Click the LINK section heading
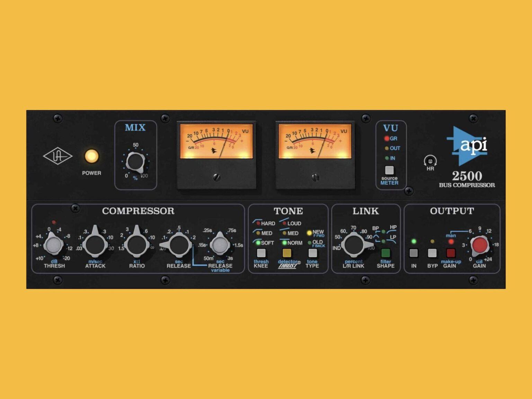This screenshot has height=399, width=532. (x=365, y=211)
